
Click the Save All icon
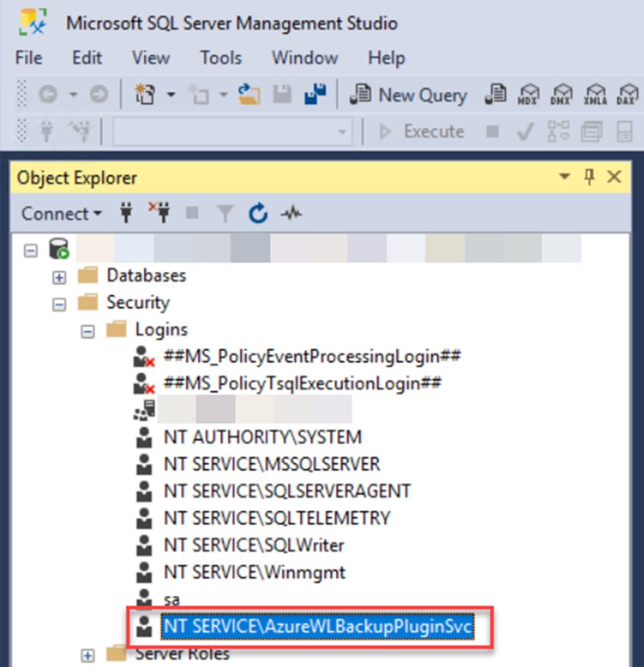point(315,95)
